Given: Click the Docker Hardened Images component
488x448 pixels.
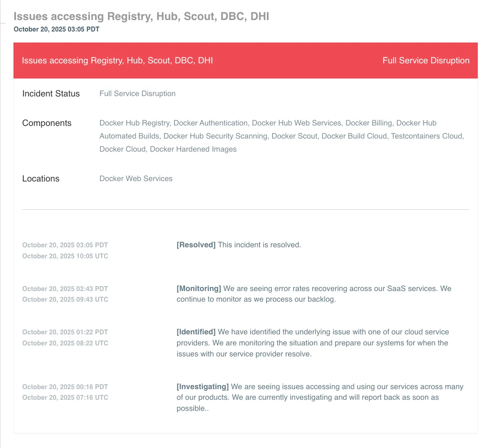Looking at the screenshot, I should coord(193,149).
